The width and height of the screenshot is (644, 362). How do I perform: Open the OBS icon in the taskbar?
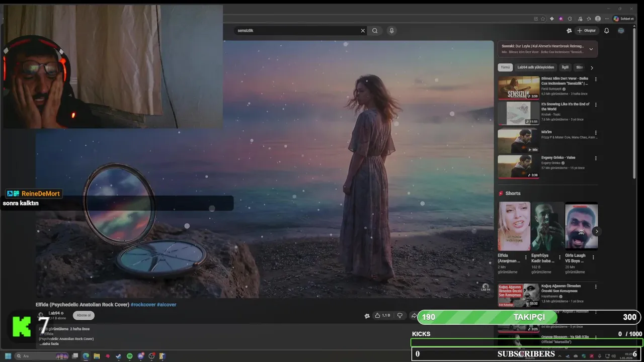151,356
